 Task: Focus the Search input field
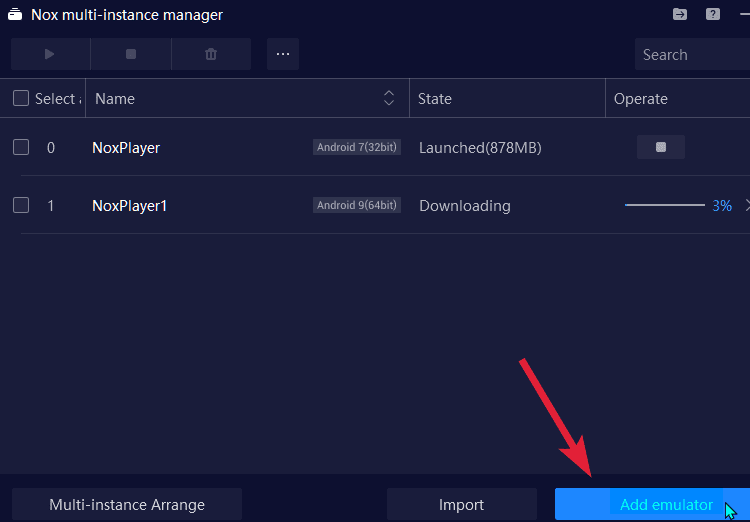click(x=692, y=55)
